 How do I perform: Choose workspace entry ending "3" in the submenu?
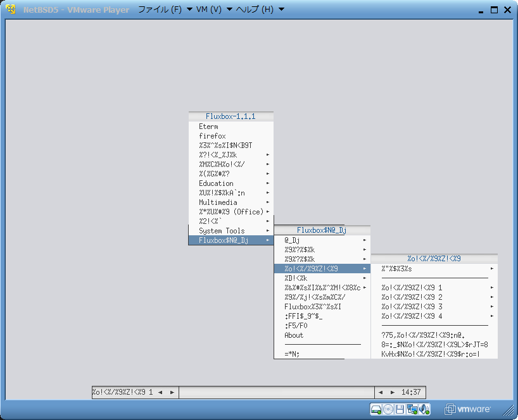[434, 307]
